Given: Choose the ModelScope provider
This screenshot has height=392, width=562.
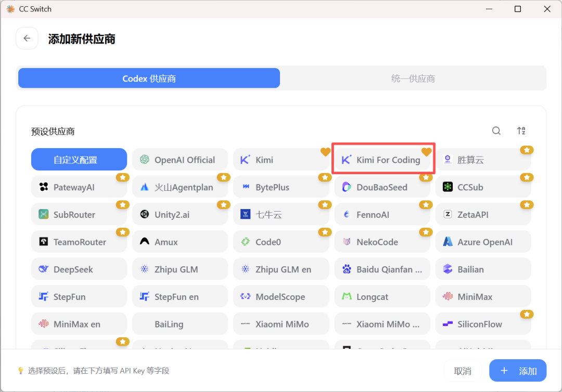Looking at the screenshot, I should pos(281,296).
